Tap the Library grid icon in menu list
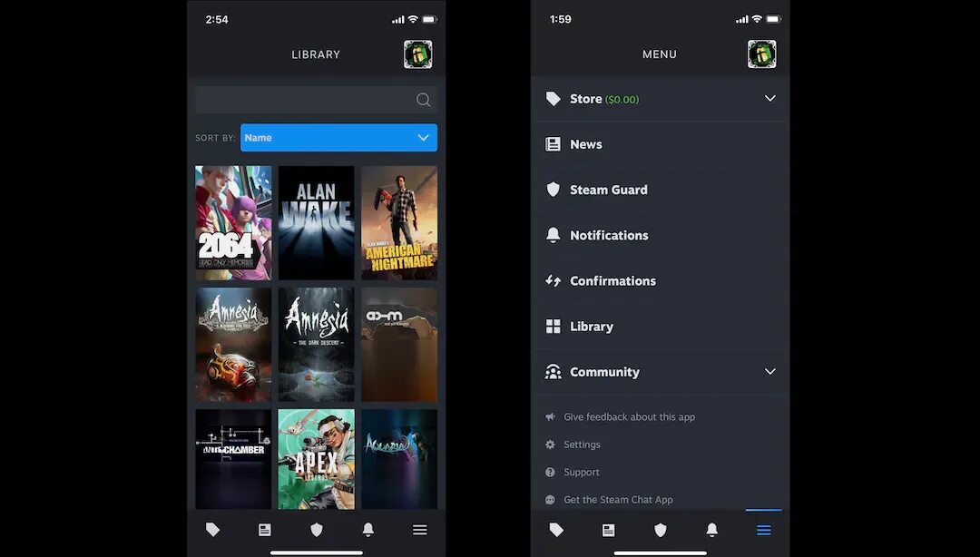980x557 pixels. point(554,327)
